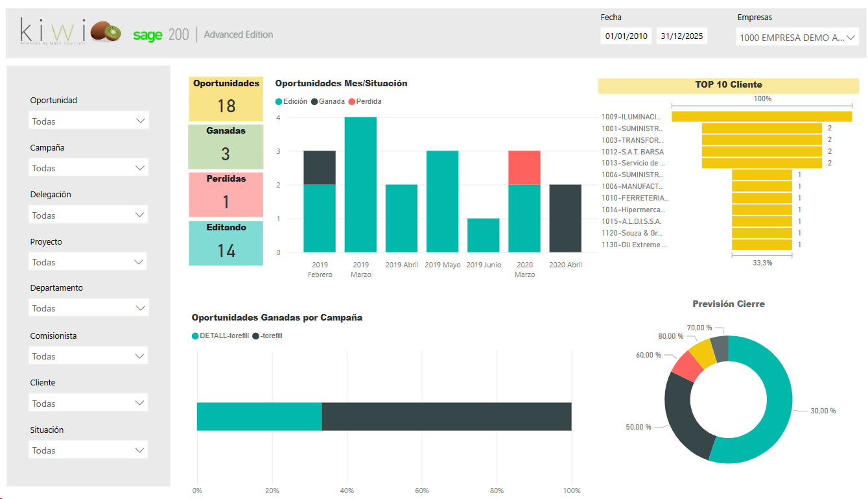Click the Perdida legend marker
This screenshot has height=499, width=868.
(x=352, y=102)
